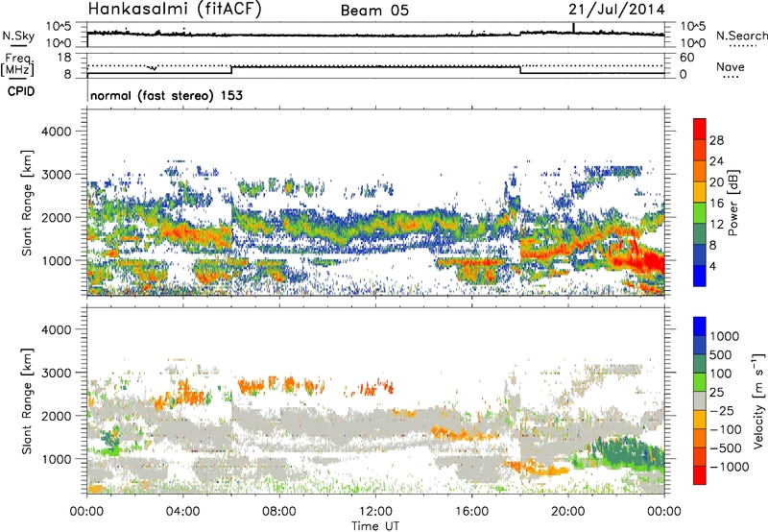The image size is (768, 532).
Task: Select the light green 12–16 dB Power segment
Action: [700, 212]
